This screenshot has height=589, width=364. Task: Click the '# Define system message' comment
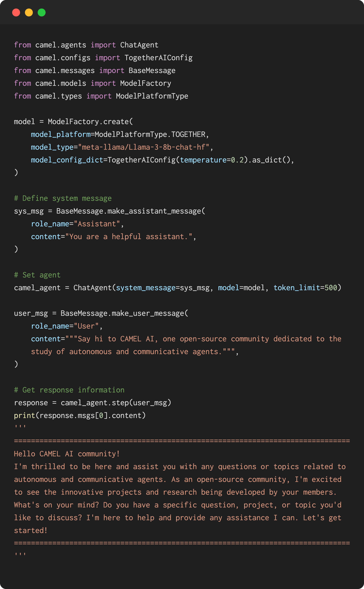pyautogui.click(x=63, y=198)
